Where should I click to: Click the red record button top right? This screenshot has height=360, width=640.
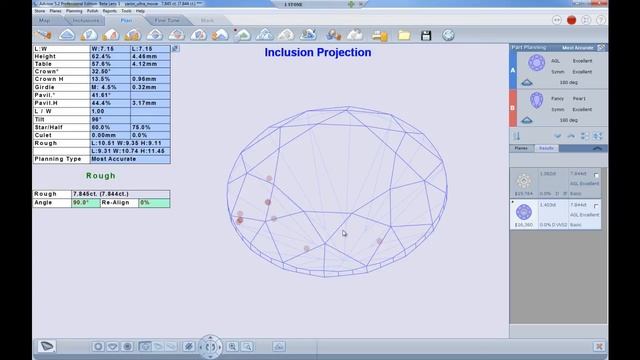(x=571, y=20)
